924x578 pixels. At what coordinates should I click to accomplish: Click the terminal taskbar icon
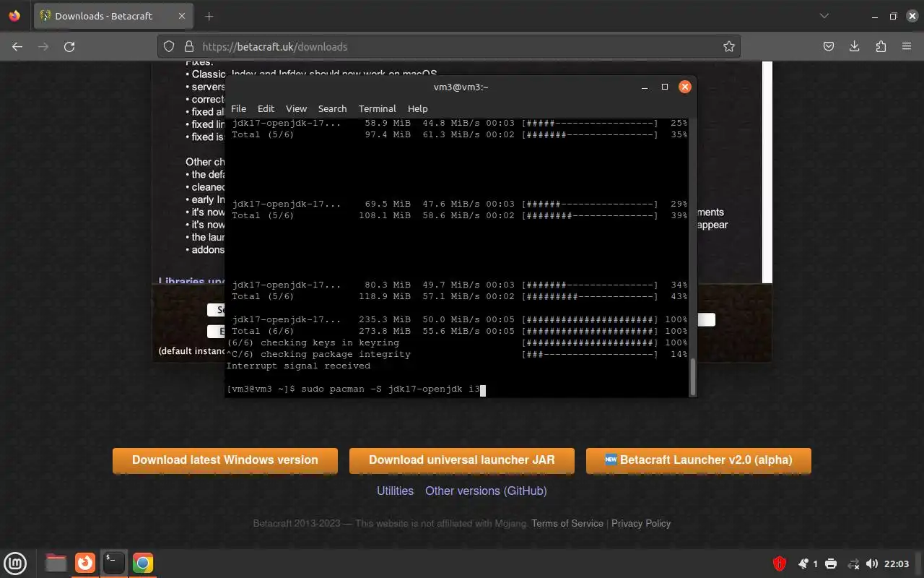click(x=114, y=563)
